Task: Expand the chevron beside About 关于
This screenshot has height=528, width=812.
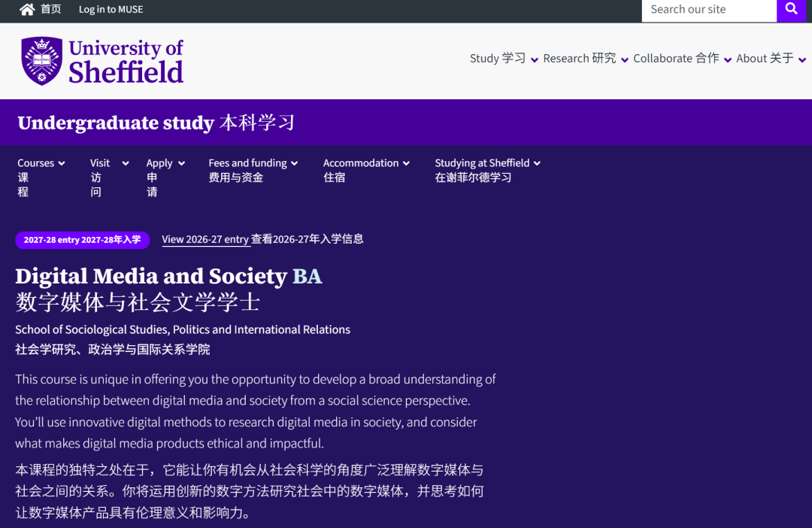Action: (802, 60)
